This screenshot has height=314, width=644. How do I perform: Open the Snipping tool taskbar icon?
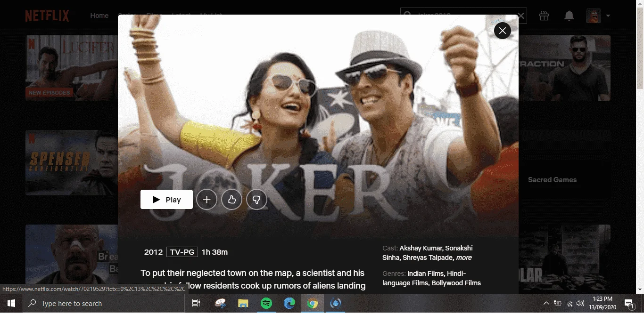(220, 304)
